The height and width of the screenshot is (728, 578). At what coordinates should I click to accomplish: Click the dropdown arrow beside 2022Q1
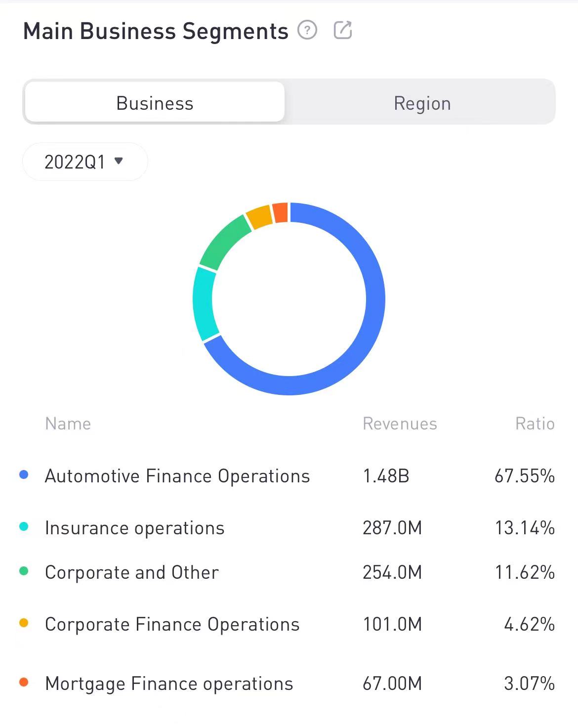119,161
